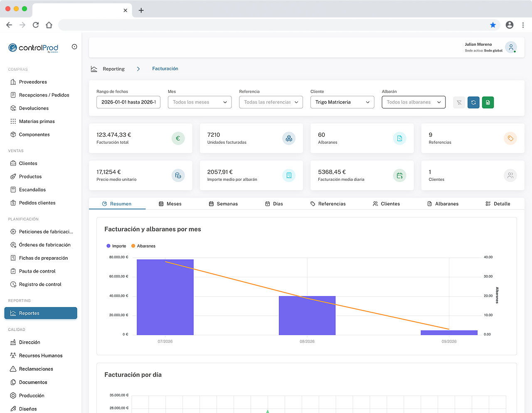532x413 pixels.
Task: Switch to the Referencias tab
Action: (328, 204)
